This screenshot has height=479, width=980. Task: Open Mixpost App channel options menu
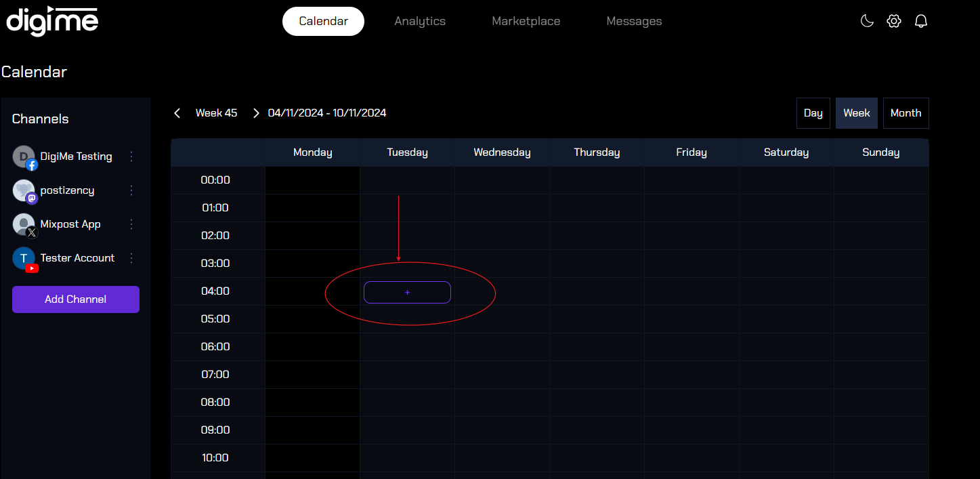131,224
